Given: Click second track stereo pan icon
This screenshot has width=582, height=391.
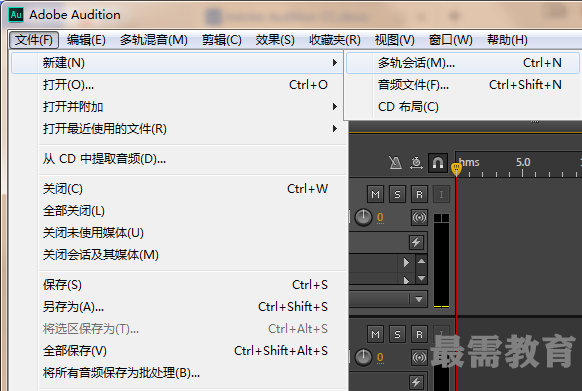Looking at the screenshot, I should 419,358.
